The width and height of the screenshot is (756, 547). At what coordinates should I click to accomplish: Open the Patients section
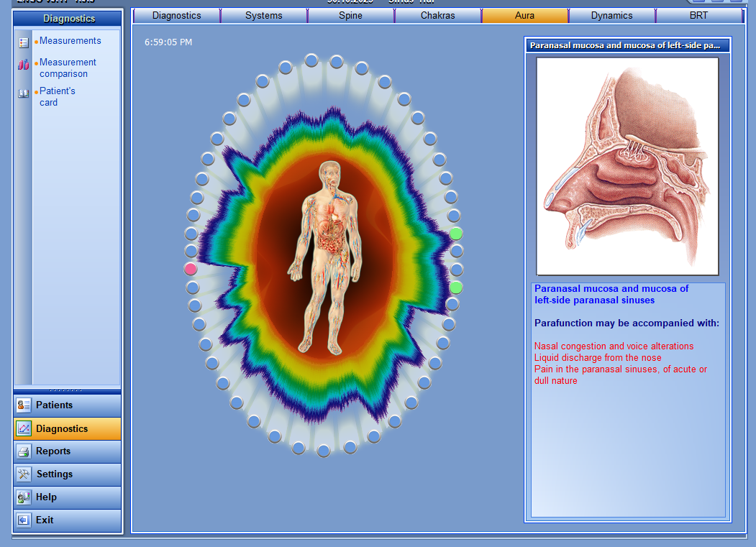coord(68,405)
